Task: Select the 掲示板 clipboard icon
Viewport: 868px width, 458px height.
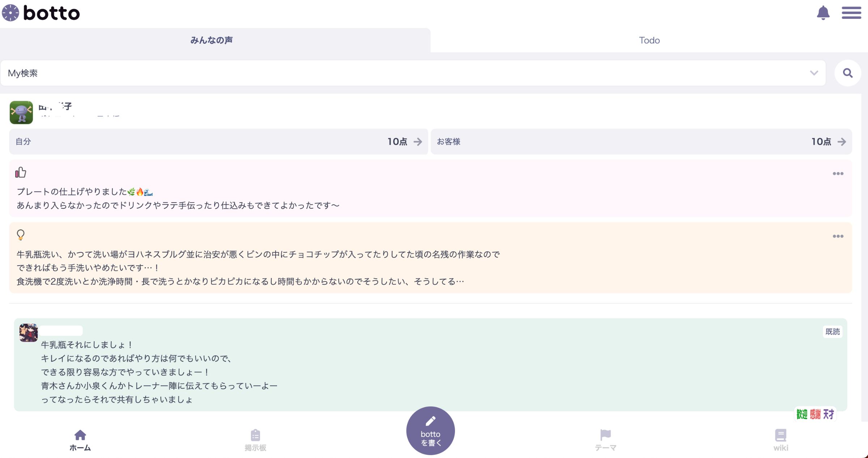Action: (x=255, y=434)
